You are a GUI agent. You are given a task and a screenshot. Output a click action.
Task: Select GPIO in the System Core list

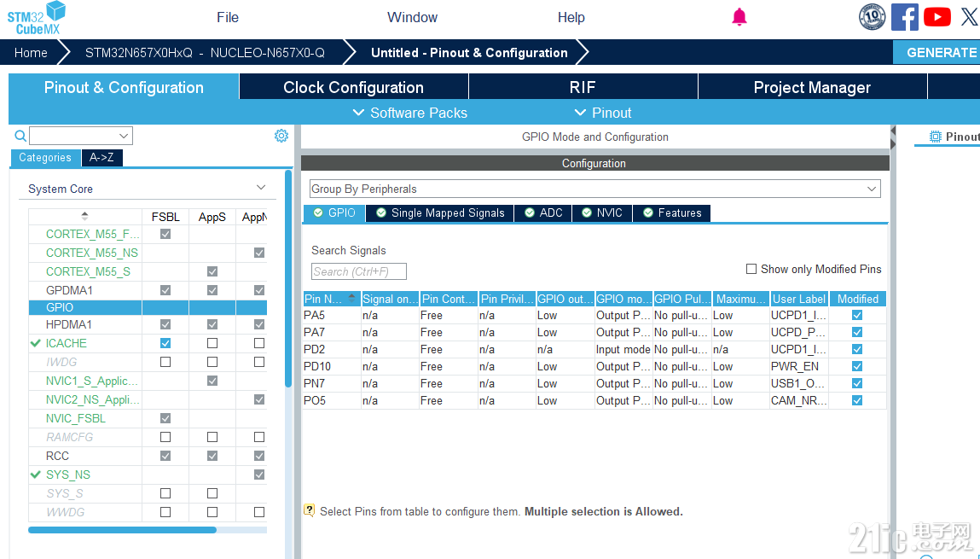[x=148, y=307]
